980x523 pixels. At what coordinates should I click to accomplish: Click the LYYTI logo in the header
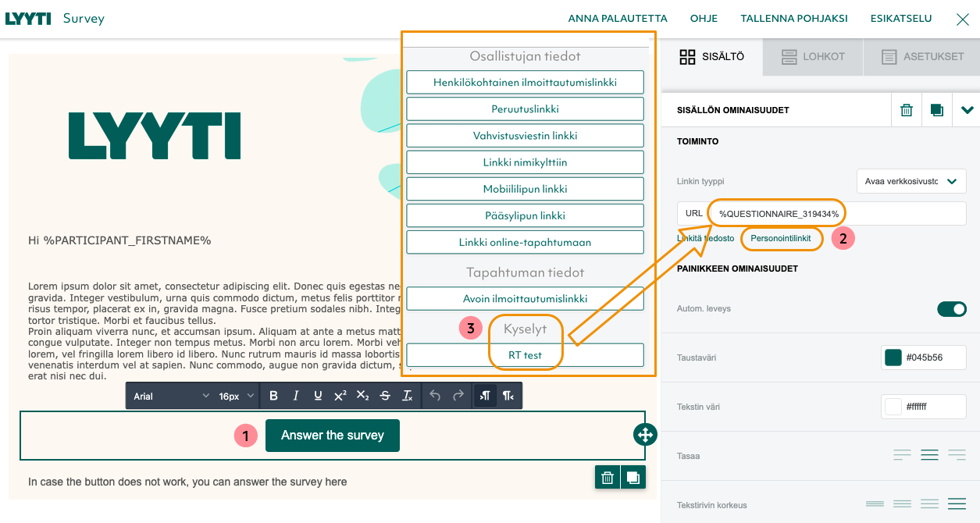click(x=28, y=19)
